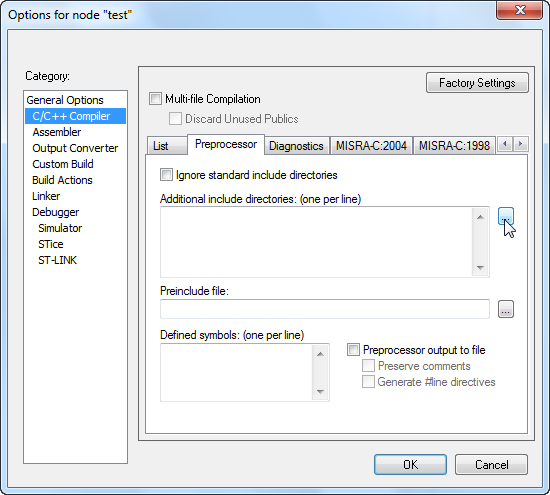This screenshot has height=495, width=550.
Task: Switch to the Diagnostics tab
Action: click(x=296, y=146)
